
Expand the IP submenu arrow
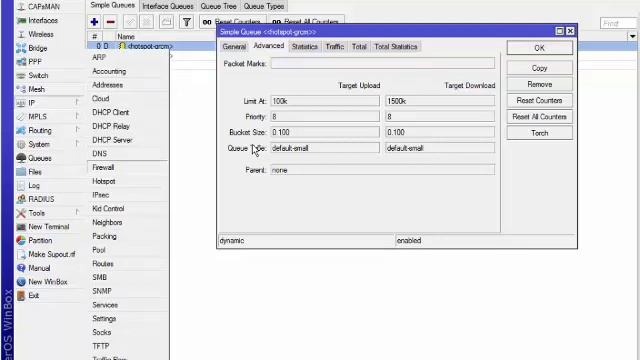[77, 103]
